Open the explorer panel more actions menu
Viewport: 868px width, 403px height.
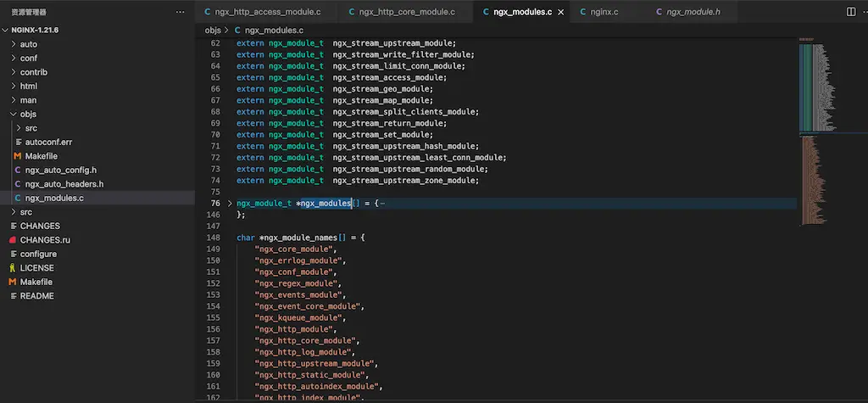[x=179, y=12]
